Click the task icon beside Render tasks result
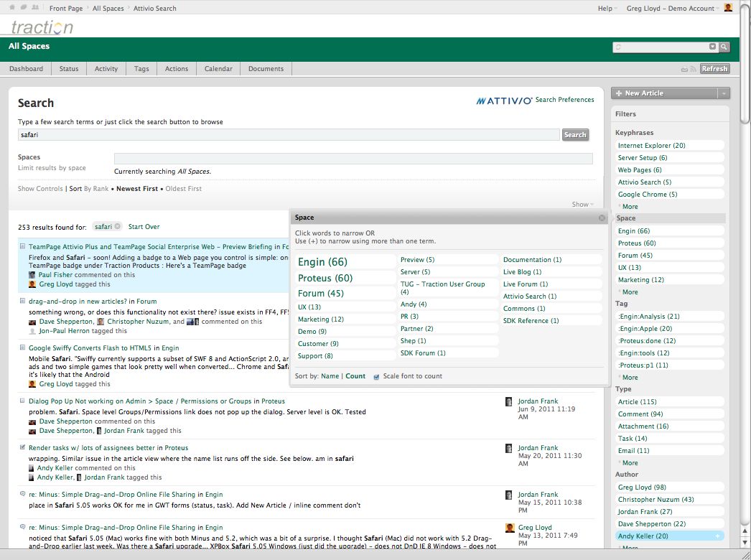 22,447
